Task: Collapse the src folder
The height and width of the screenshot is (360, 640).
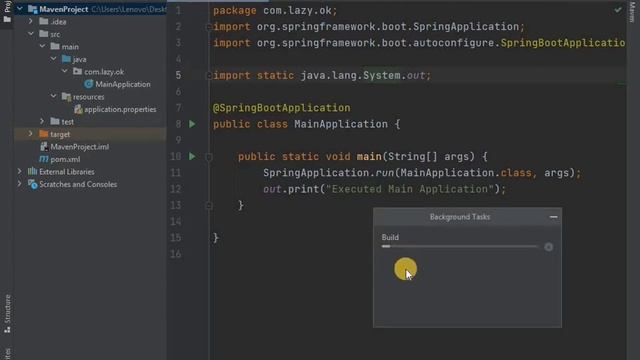Action: (31, 34)
